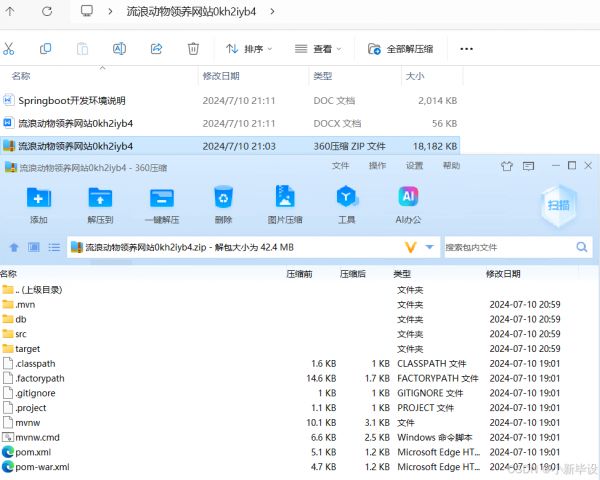Click the Share icon in Explorer toolbar
Image resolution: width=600 pixels, height=480 pixels.
157,49
